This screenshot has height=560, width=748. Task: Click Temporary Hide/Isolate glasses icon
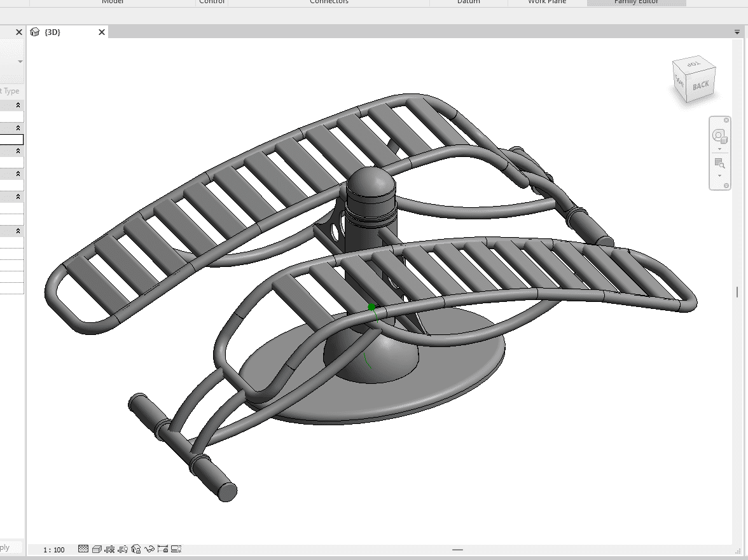coord(149,549)
